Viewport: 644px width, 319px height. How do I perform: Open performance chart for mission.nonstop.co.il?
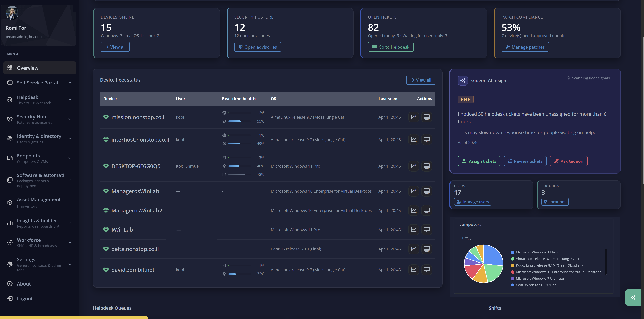click(414, 117)
